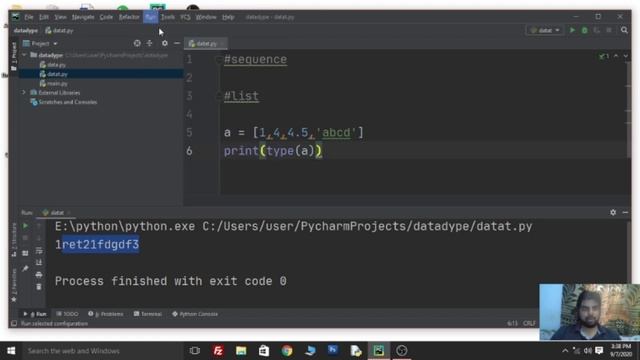
Task: Show hidden system tray icons
Action: pos(565,351)
